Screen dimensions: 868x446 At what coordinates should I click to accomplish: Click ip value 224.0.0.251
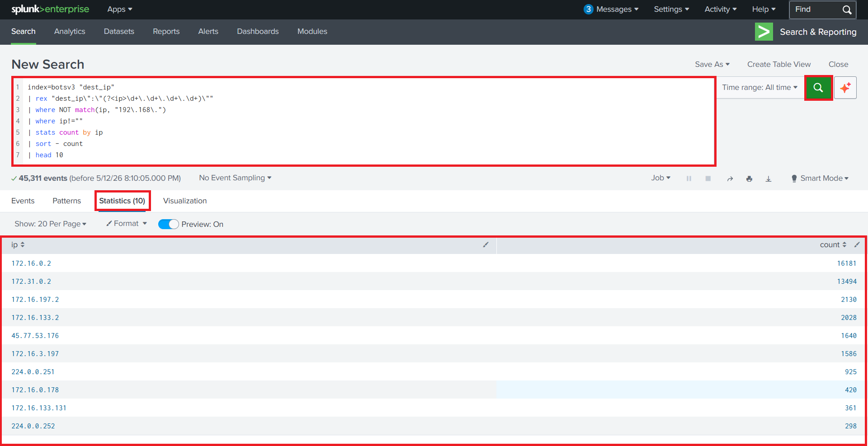point(33,372)
